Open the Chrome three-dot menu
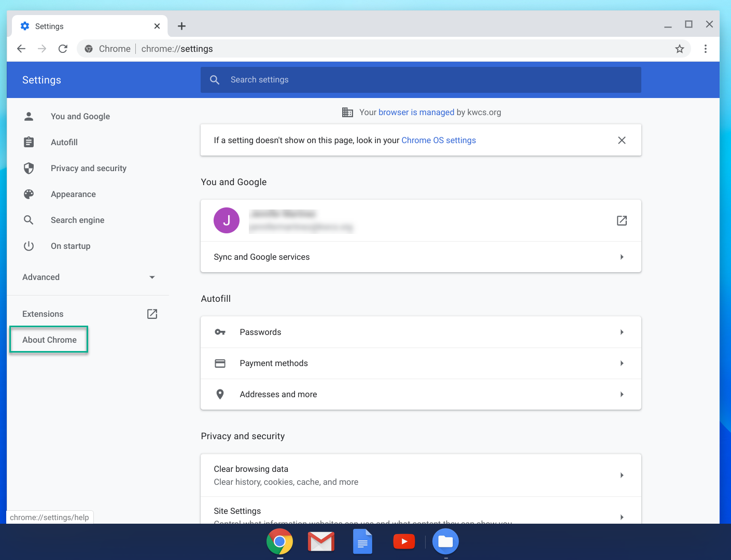 pos(705,49)
